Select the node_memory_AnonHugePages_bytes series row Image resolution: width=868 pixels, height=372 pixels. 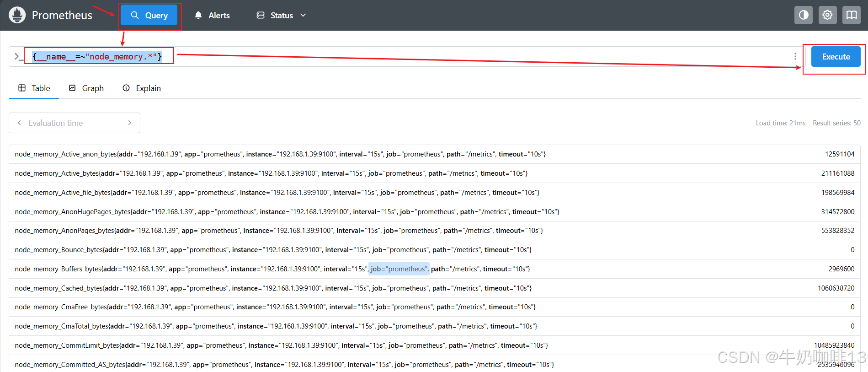[x=434, y=212]
